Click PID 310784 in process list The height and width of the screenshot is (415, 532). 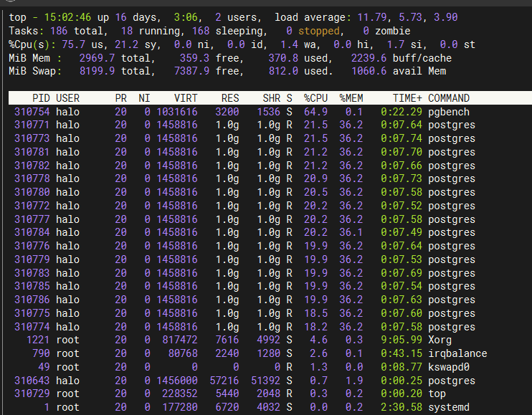[32, 232]
